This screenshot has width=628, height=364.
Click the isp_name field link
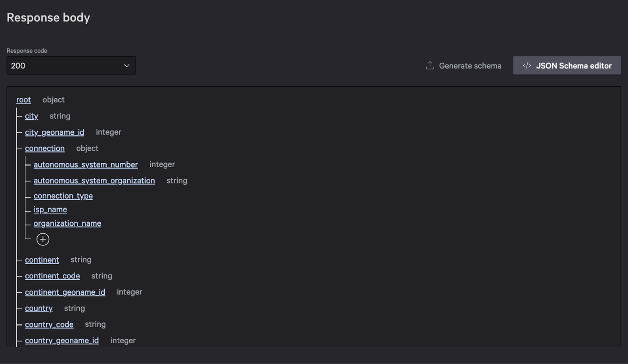[x=50, y=209]
